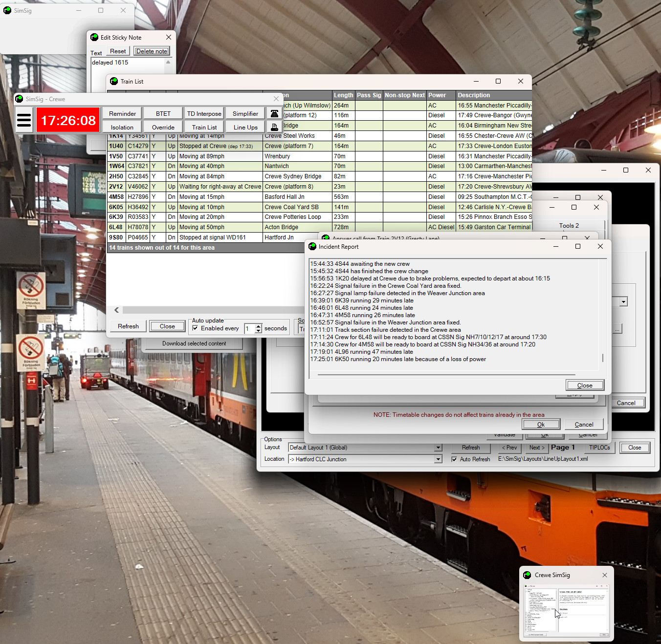Click the 1K20 brake problems incident line
The image size is (661, 644).
[x=430, y=279]
